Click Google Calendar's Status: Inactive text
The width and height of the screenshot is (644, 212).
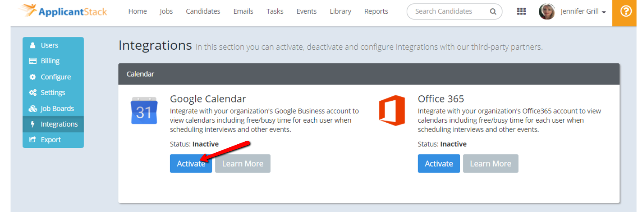click(x=194, y=144)
